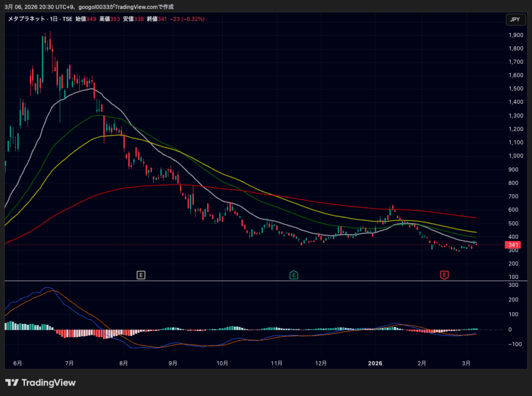Click the 6月 label on the time axis
The width and height of the screenshot is (532, 396).
click(x=17, y=363)
